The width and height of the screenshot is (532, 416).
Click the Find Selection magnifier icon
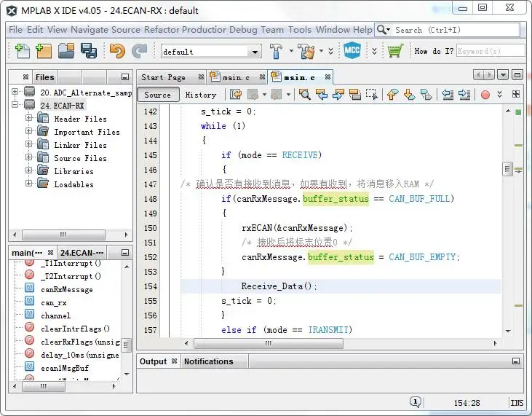(x=304, y=95)
